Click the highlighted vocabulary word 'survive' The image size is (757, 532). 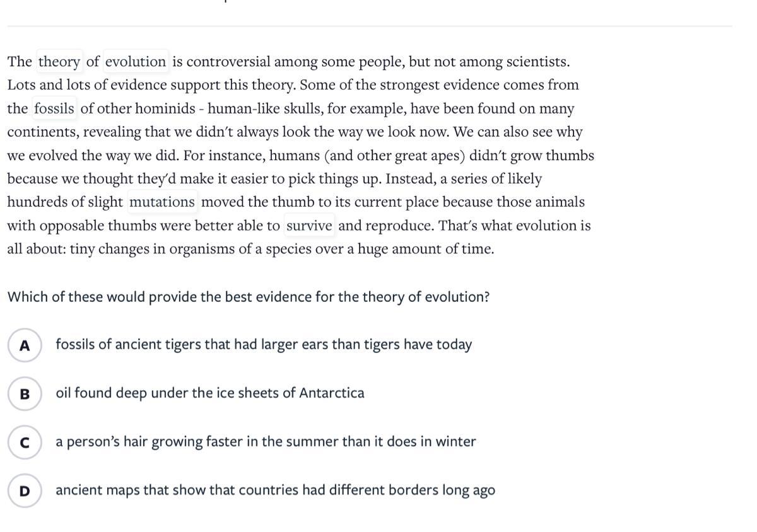click(x=309, y=226)
